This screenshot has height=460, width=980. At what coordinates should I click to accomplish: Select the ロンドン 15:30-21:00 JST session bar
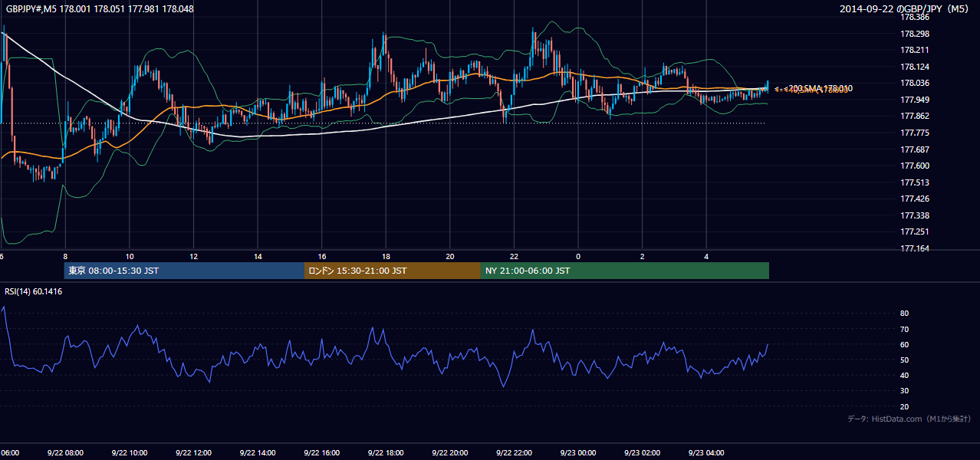click(393, 271)
